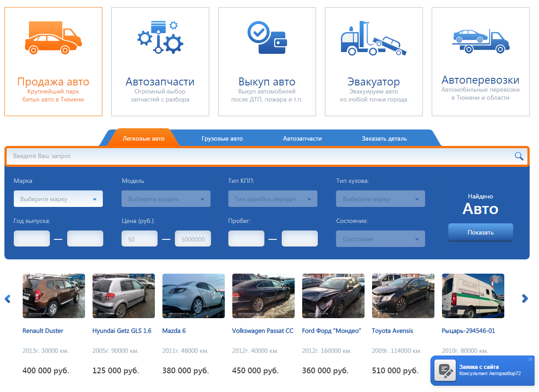Open the Toyota Avensis photo
The image size is (539, 392).
tap(403, 296)
